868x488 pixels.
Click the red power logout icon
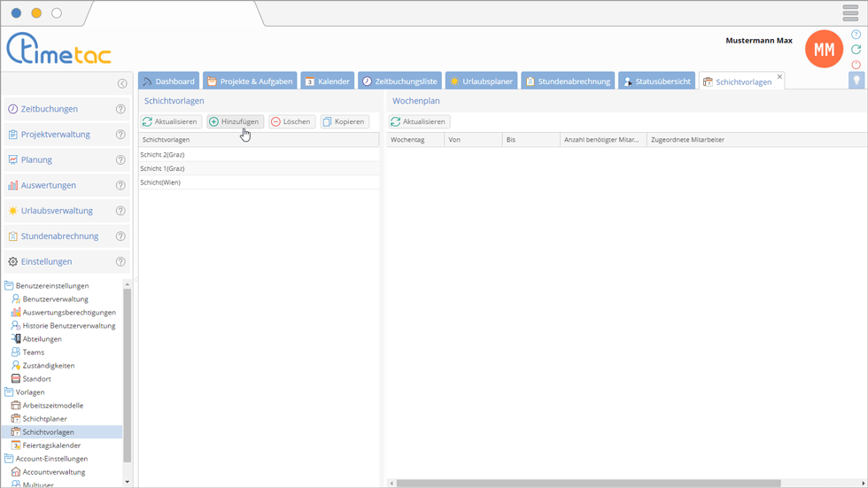click(856, 65)
